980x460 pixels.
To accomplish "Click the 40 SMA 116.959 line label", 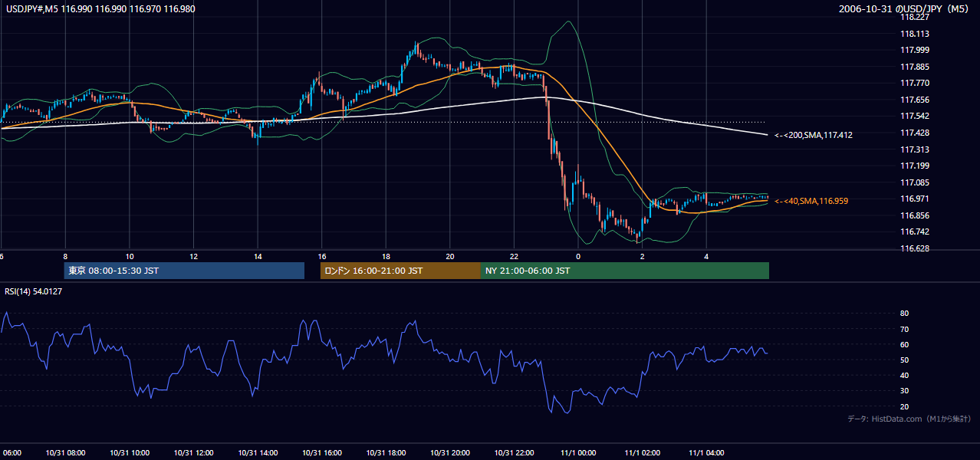I will [811, 201].
